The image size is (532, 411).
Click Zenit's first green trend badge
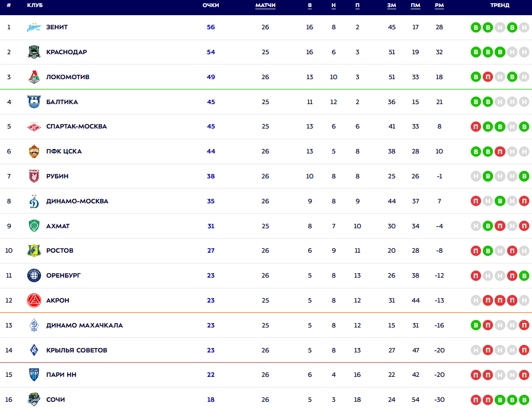pyautogui.click(x=476, y=27)
